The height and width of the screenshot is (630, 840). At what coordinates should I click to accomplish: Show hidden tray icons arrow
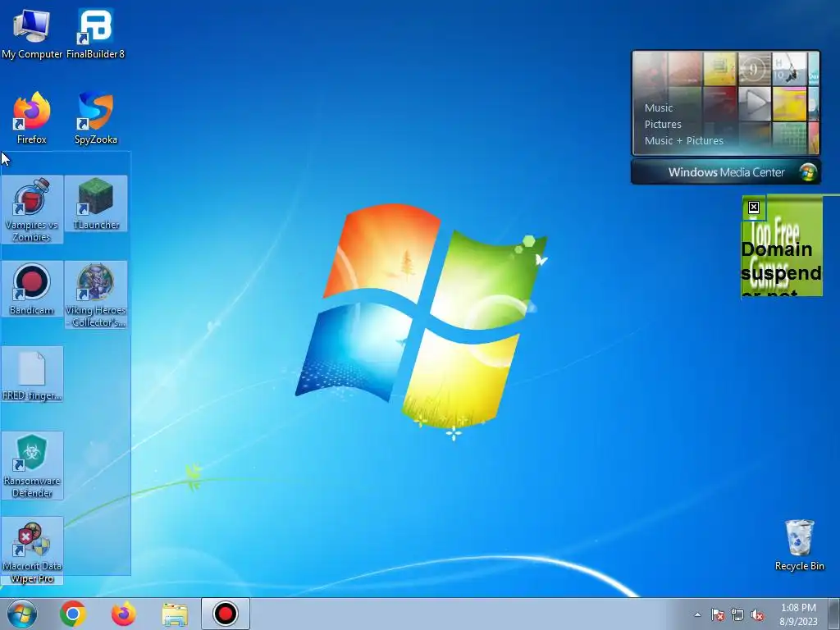click(x=697, y=614)
